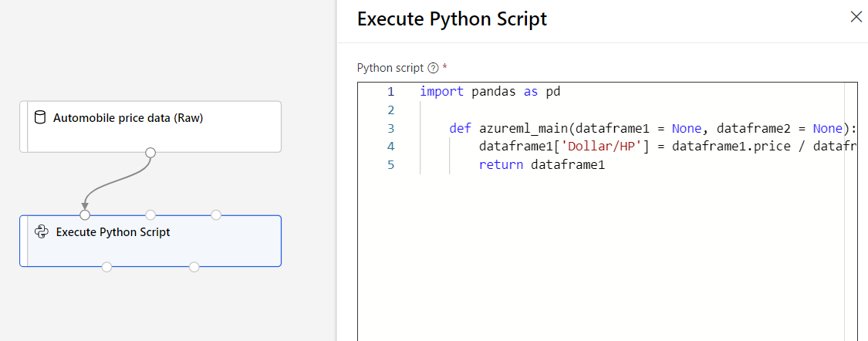868x341 pixels.
Task: Click line number 2 in editor gutter
Action: tap(390, 110)
